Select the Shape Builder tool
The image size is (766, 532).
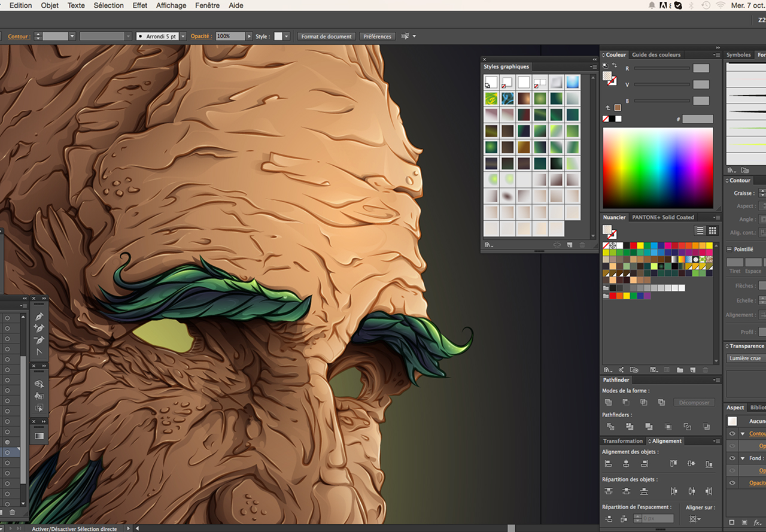click(x=39, y=384)
